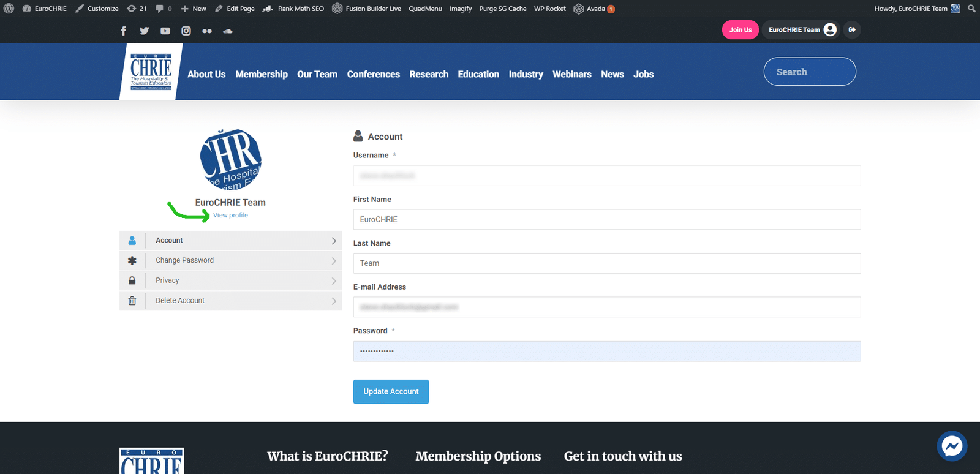Click Edit Page in the admin bar

[x=235, y=9]
